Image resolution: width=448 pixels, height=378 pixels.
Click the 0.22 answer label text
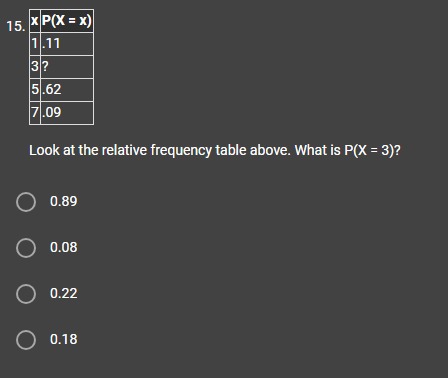tap(64, 293)
